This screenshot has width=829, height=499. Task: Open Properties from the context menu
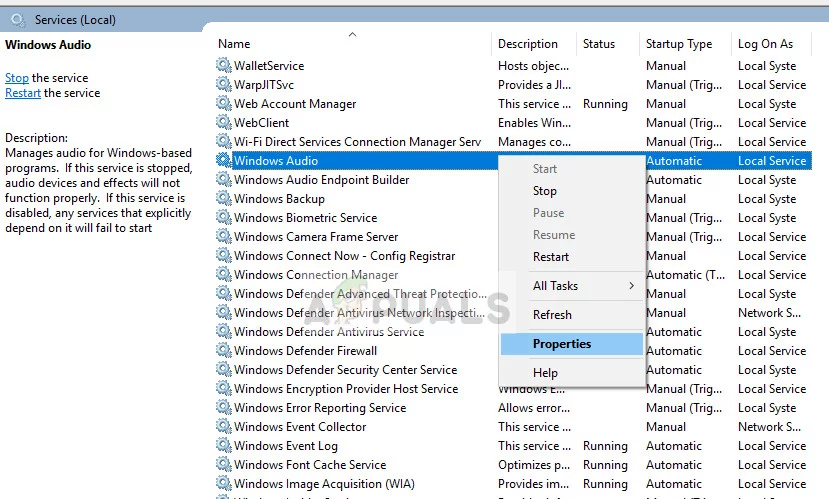(572, 344)
